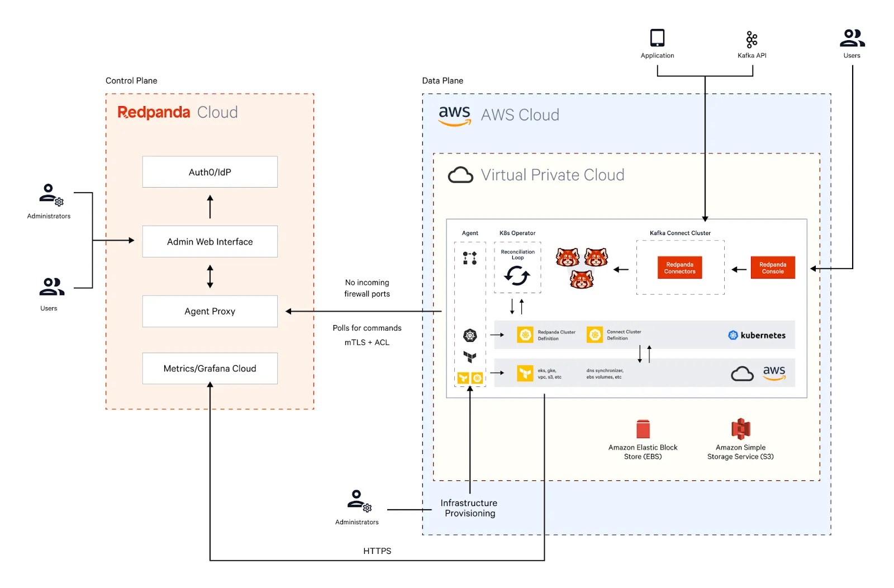Select the Kafka API icon
The width and height of the screenshot is (894, 588).
[752, 39]
